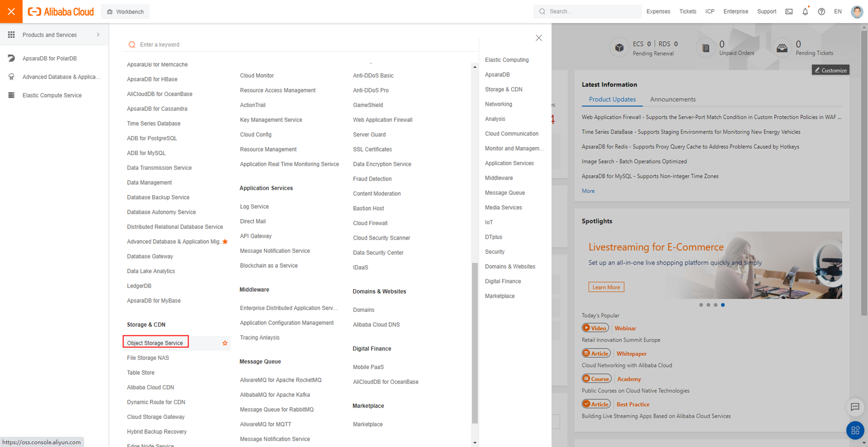Viewport: 868px width, 447px height.
Task: Jump to Domains & Websites category
Action: [x=510, y=266]
